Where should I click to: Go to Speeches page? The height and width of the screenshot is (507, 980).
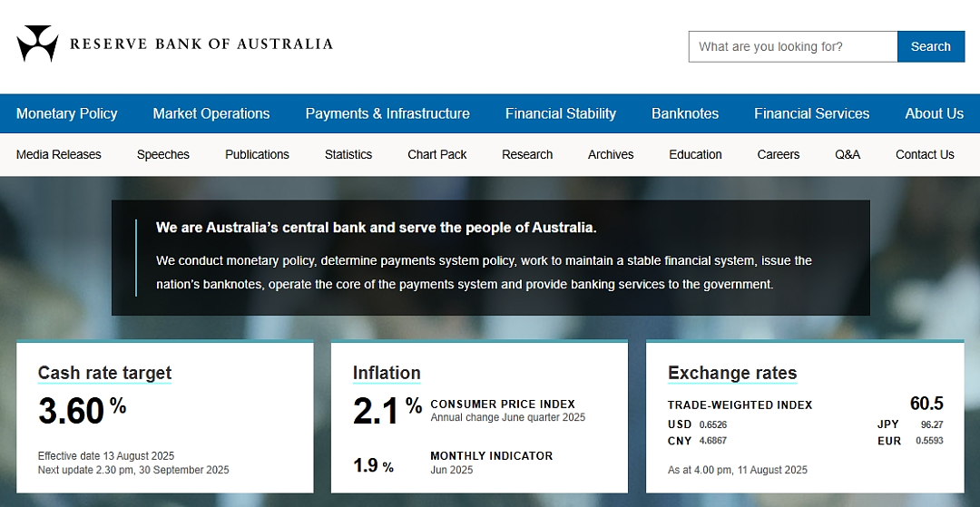click(163, 154)
